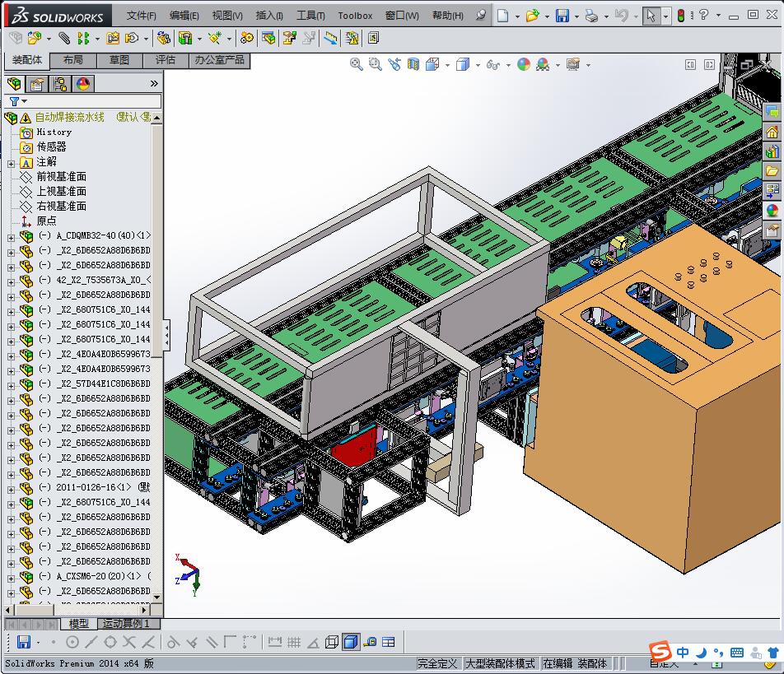Image resolution: width=784 pixels, height=674 pixels.
Task: Expand hidden feature manager tabs with » chevron
Action: [154, 83]
